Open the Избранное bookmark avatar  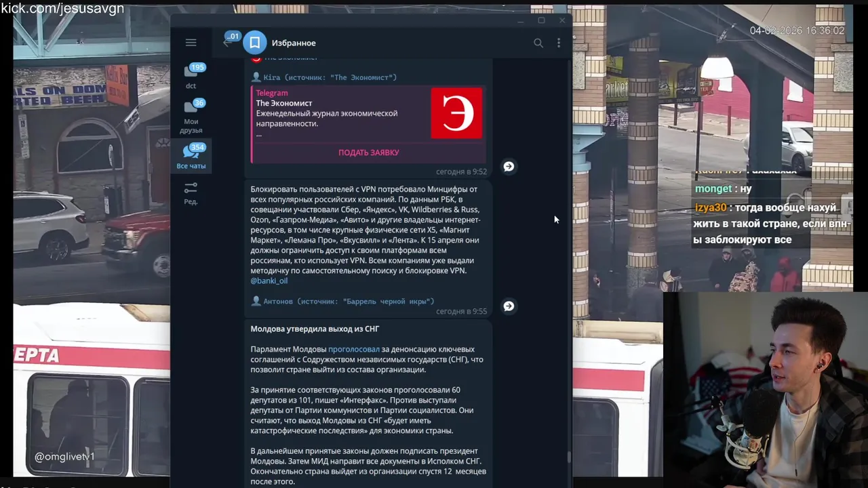pos(255,43)
